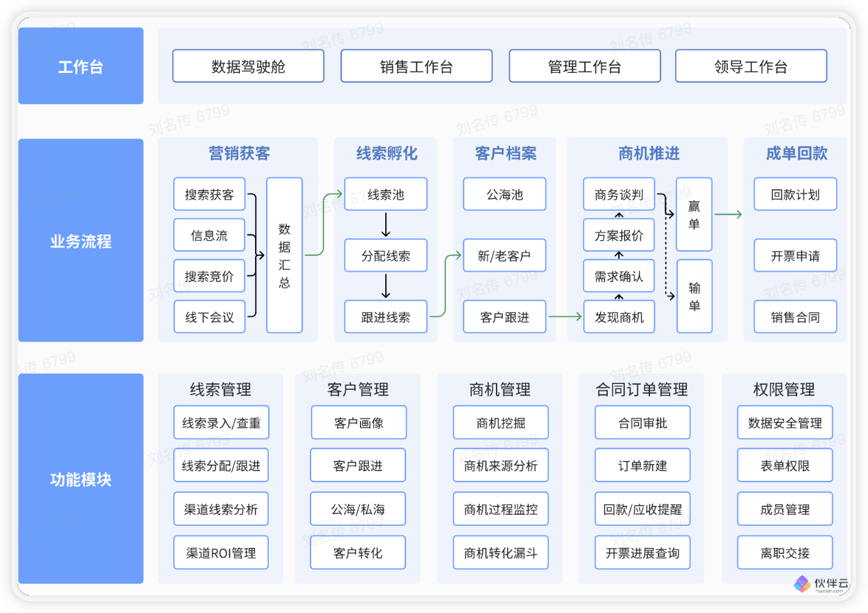Click the 权限管理 module heading

pos(784,389)
